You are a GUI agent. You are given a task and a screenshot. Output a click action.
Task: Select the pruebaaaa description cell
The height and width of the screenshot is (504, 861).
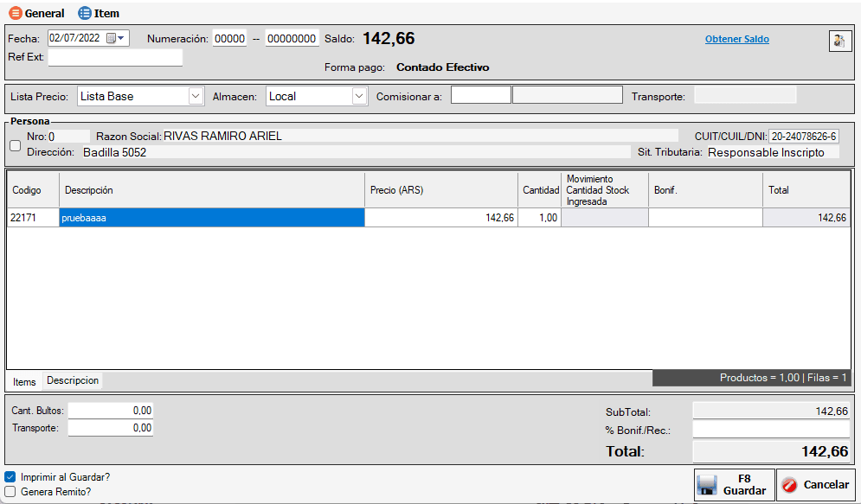(211, 218)
